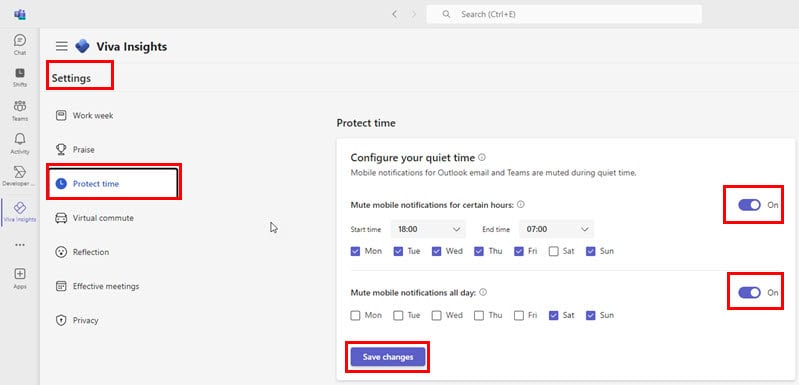799x385 pixels.
Task: Uncheck Thu in certain hours row
Action: pyautogui.click(x=479, y=251)
